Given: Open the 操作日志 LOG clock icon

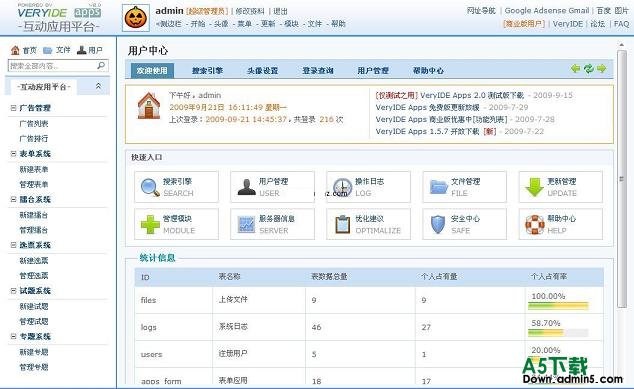Looking at the screenshot, I should click(x=342, y=187).
